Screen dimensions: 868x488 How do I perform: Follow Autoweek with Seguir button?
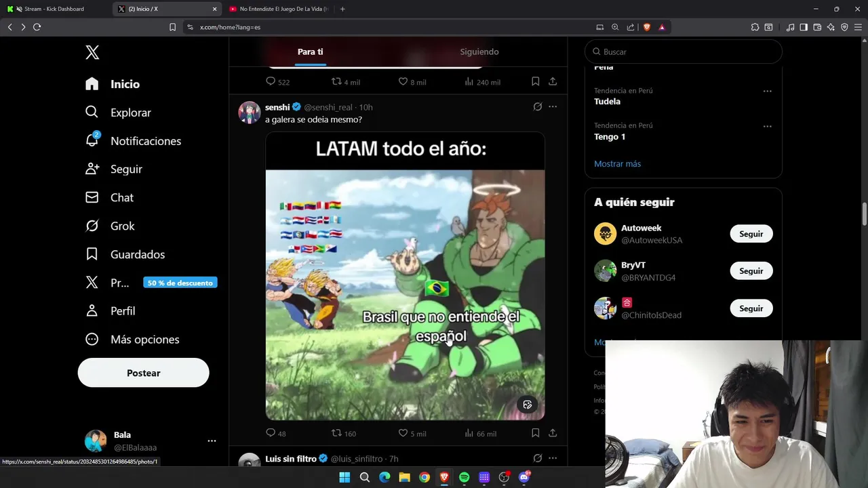(x=751, y=234)
